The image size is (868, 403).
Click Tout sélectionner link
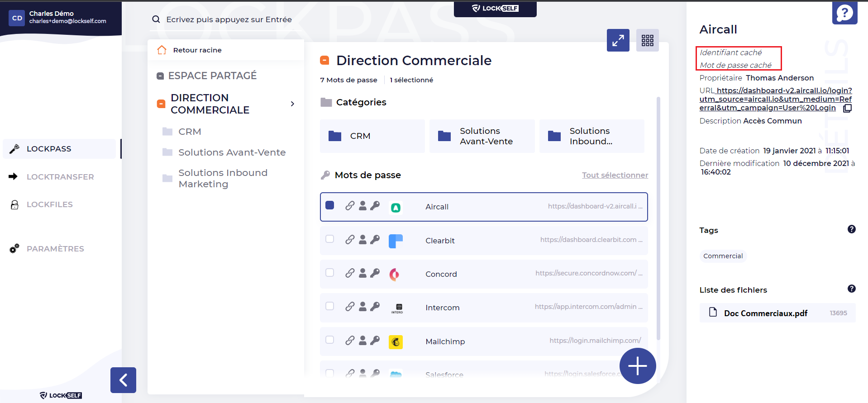[x=615, y=175]
